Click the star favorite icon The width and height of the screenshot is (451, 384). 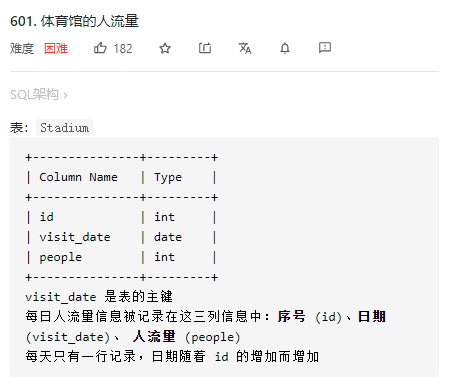click(165, 49)
